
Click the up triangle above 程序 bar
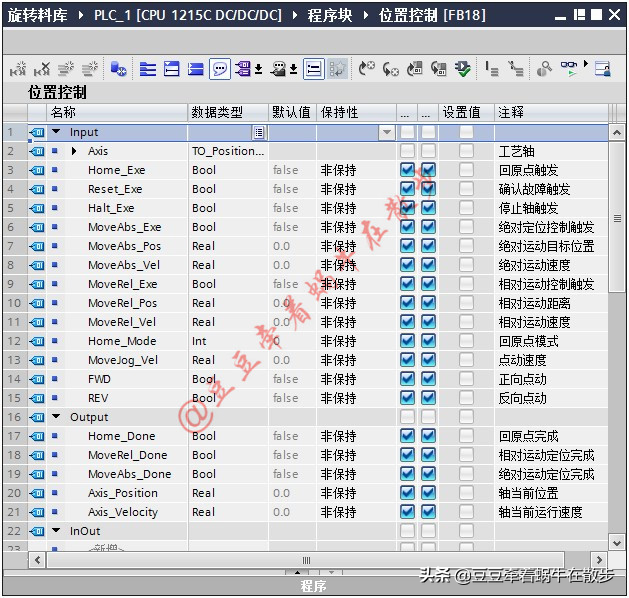[297, 572]
